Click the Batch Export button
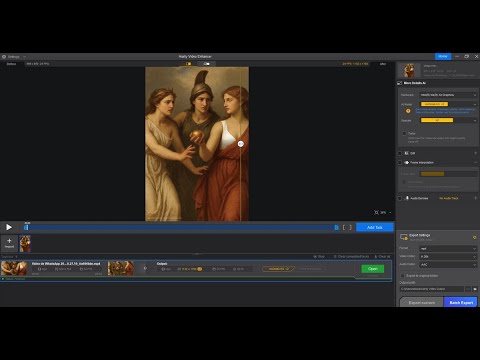480x360 pixels. (x=461, y=302)
